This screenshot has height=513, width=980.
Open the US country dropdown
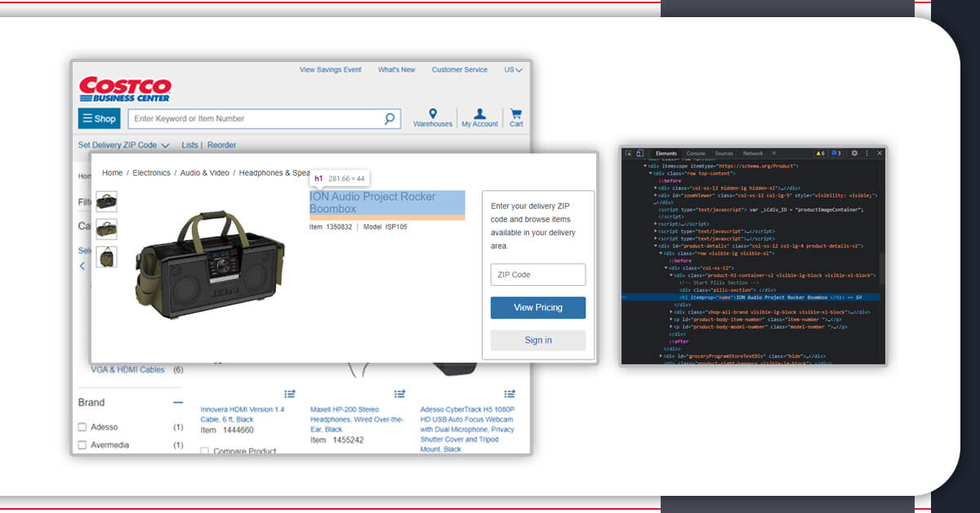pyautogui.click(x=514, y=70)
